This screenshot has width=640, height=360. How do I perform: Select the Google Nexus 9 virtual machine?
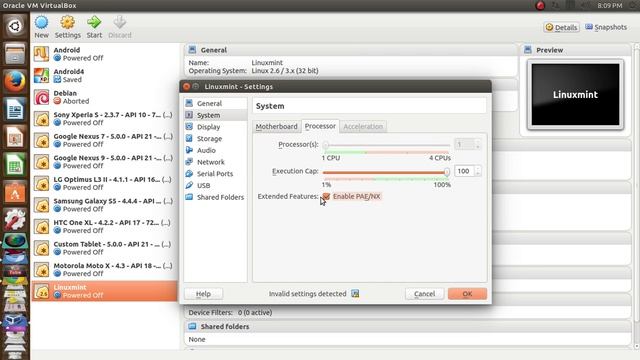coord(104,162)
